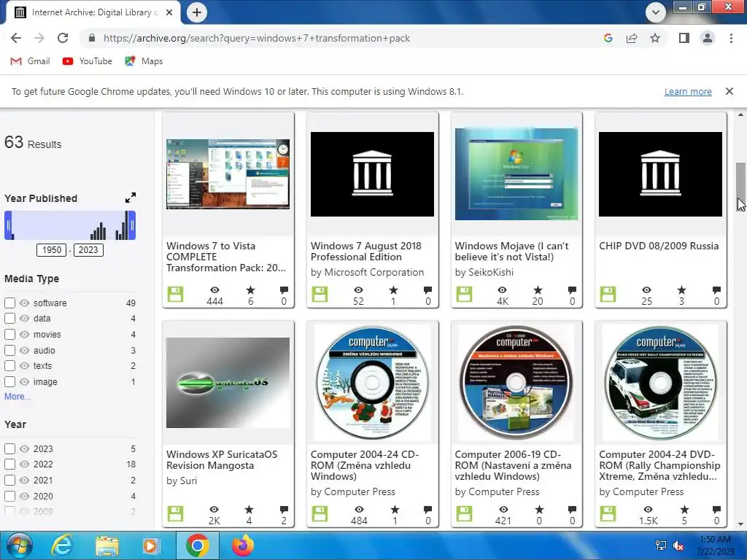Viewport: 747px width, 560px height.
Task: Open Computer 2004-24 DVD-ROM Rally Championship thumbnail
Action: [x=660, y=383]
